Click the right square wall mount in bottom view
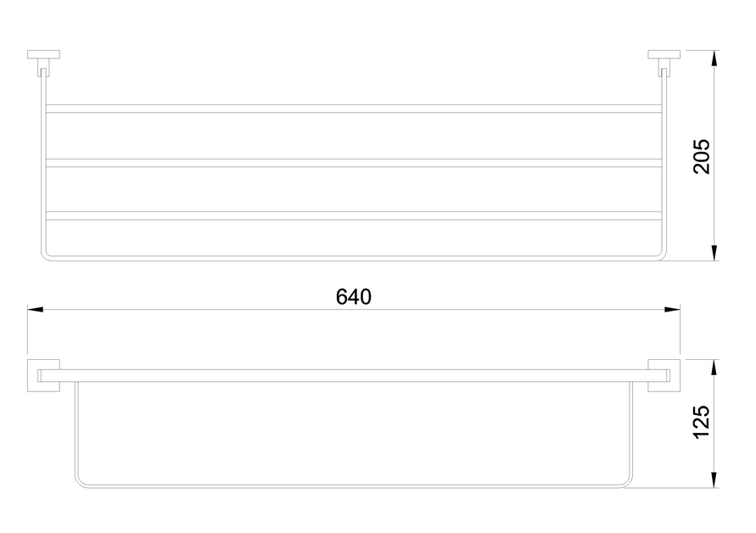The image size is (756, 533). pyautogui.click(x=664, y=375)
